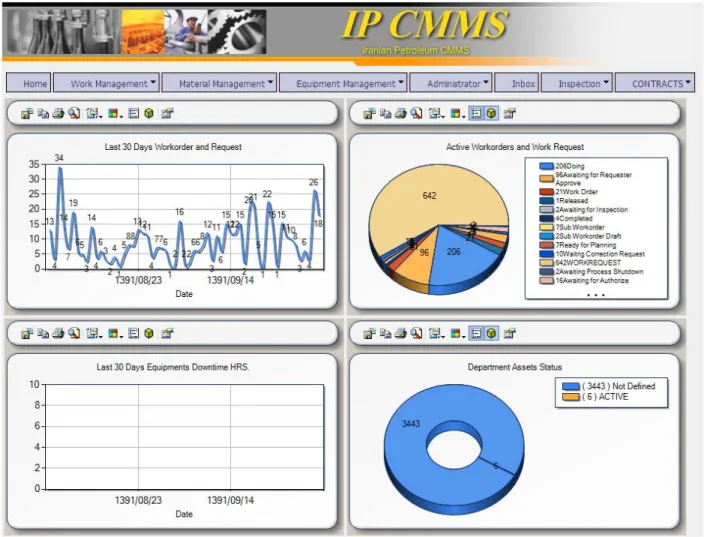Print the Department Assets Status chart

[x=400, y=334]
